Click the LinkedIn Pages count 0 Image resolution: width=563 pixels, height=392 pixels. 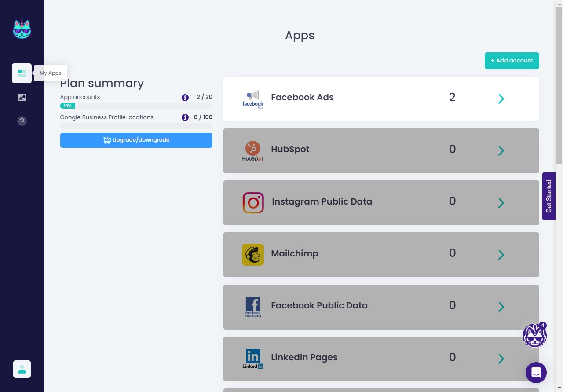coord(452,357)
